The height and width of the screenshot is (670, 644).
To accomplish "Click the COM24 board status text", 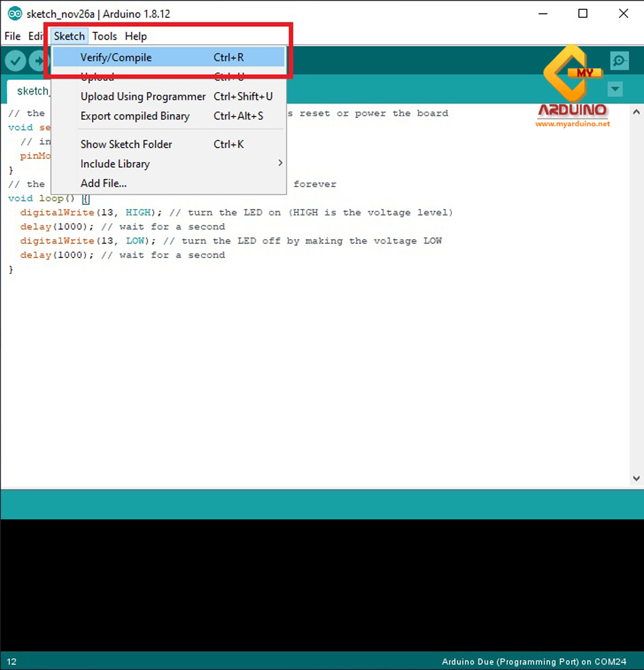I will (535, 661).
